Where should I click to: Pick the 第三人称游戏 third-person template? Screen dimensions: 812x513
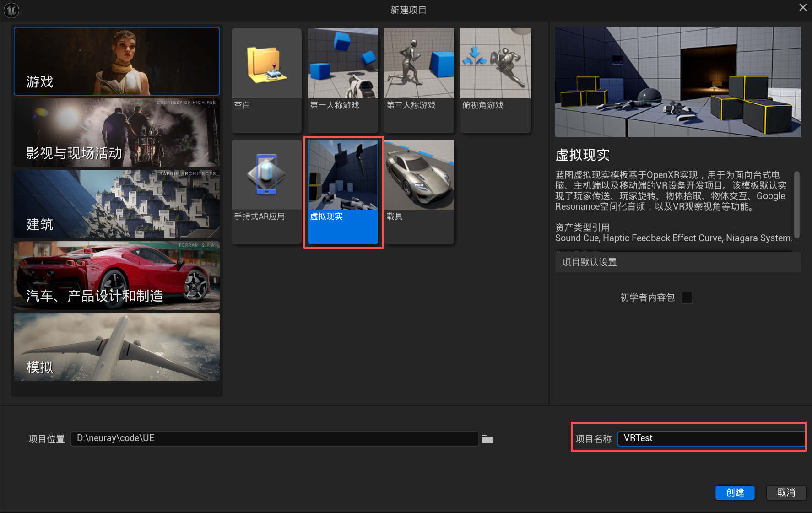pos(419,64)
